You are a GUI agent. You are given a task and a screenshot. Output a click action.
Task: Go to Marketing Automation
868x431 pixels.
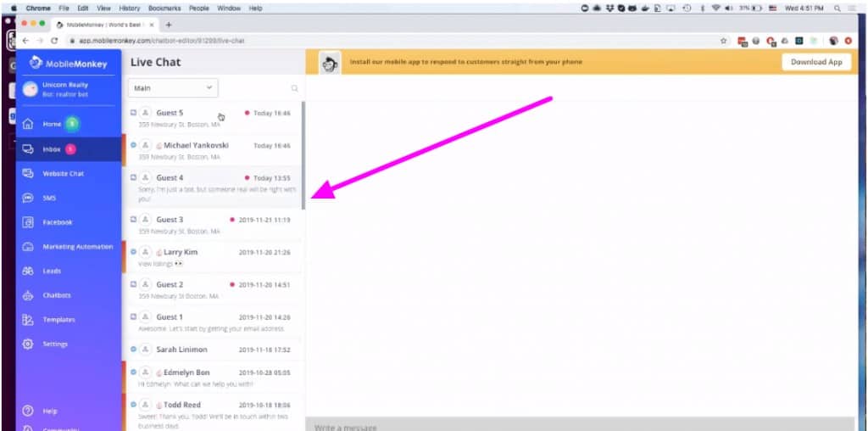tap(77, 247)
